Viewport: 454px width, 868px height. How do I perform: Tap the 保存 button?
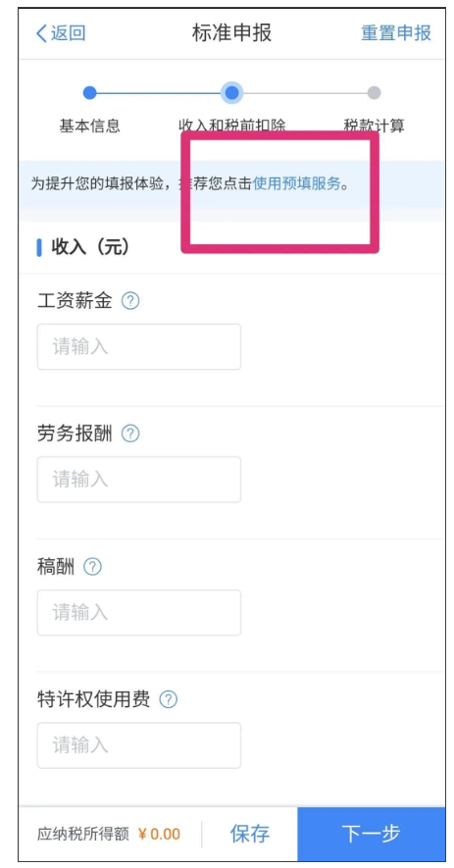[250, 834]
